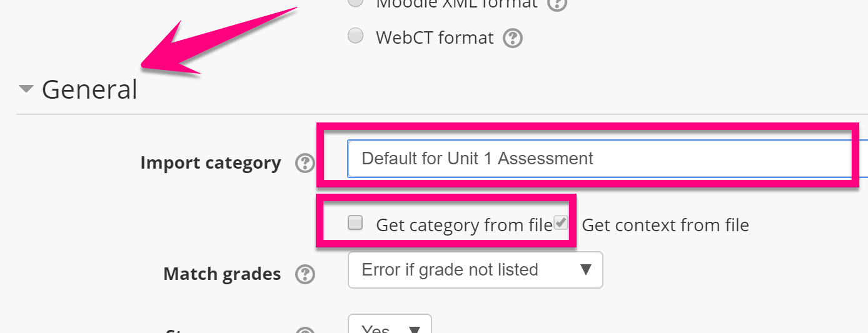Open the Match grades help icon
Viewport: 868px width, 333px height.
[305, 274]
